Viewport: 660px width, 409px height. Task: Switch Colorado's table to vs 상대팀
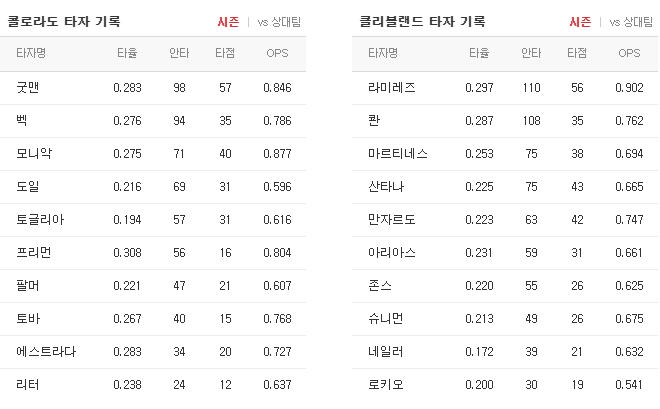point(279,22)
